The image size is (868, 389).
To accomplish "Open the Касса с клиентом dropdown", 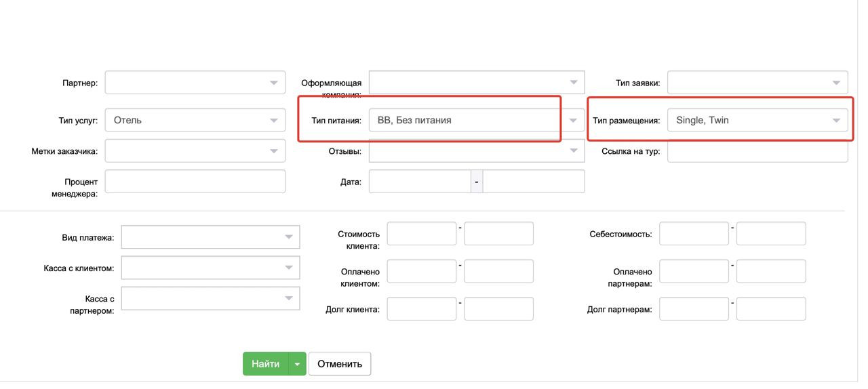I will tap(210, 268).
